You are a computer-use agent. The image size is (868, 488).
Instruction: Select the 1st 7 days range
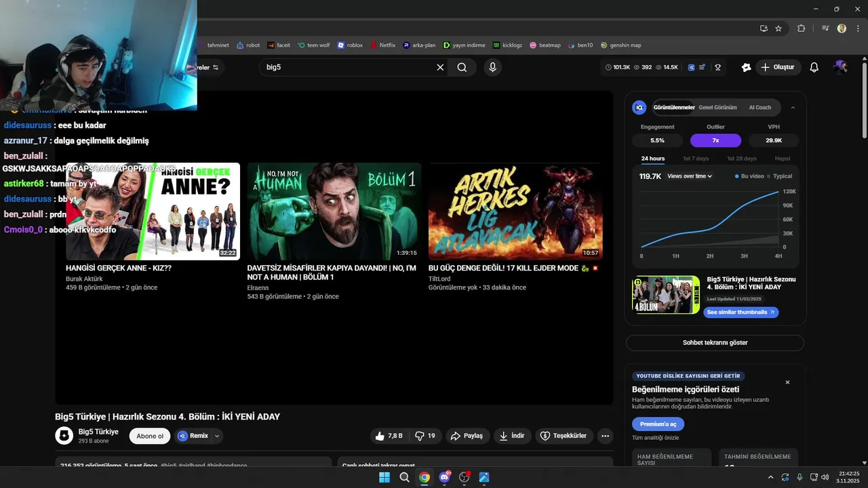(x=696, y=159)
